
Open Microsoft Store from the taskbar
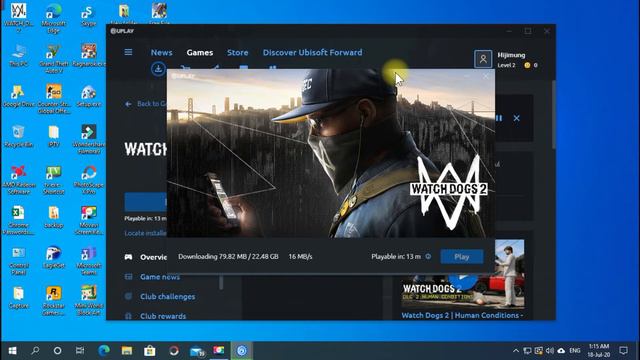150,351
